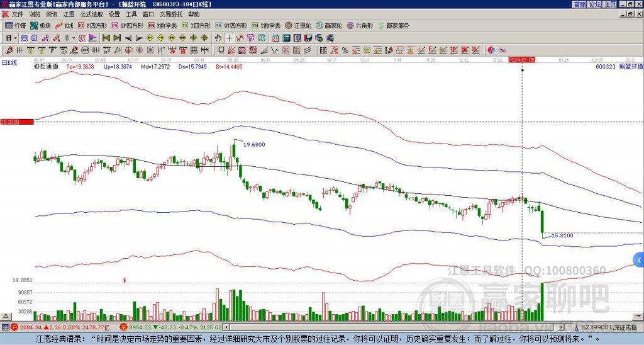Image resolution: width=644 pixels, height=345 pixels.
Task: Open the 浏览 menu
Action: (x=35, y=14)
